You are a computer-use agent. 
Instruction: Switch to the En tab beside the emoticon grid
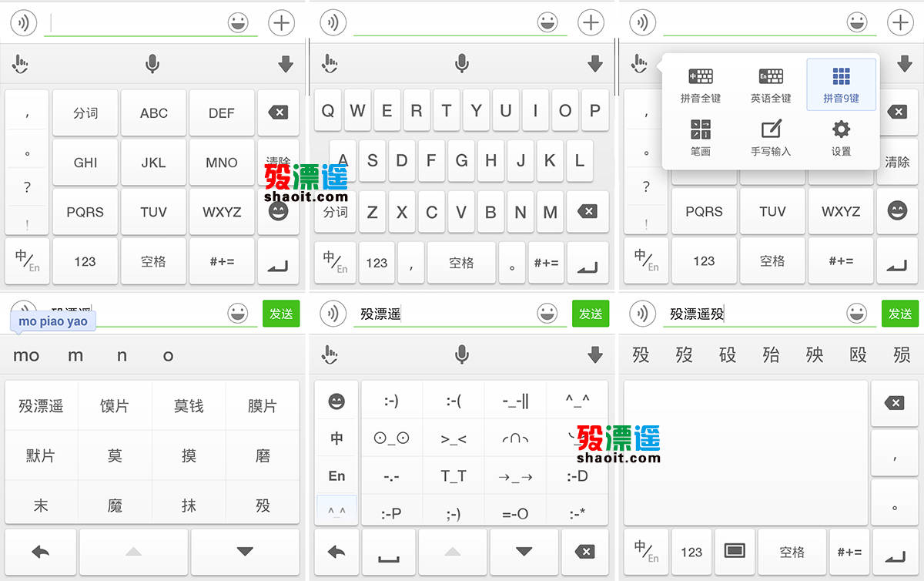[x=336, y=475]
